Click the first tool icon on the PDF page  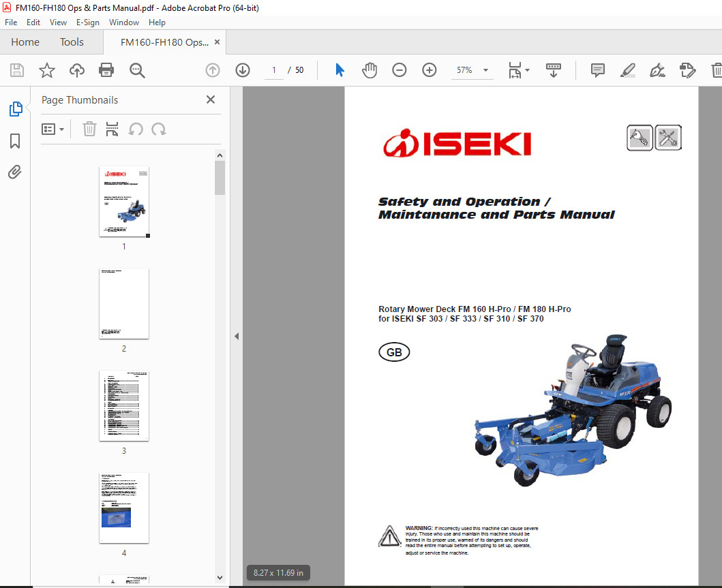coord(640,138)
